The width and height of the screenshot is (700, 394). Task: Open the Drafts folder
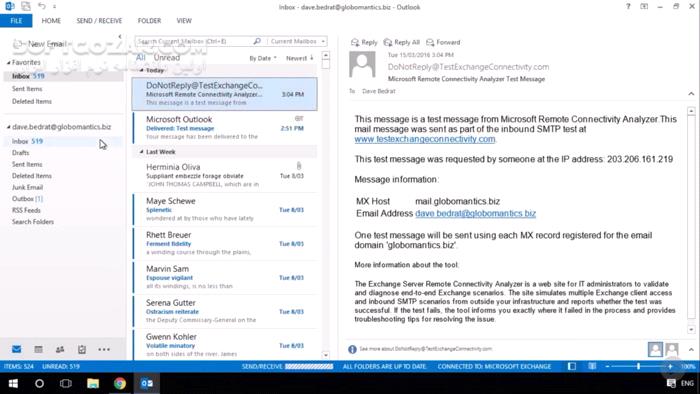tap(21, 153)
